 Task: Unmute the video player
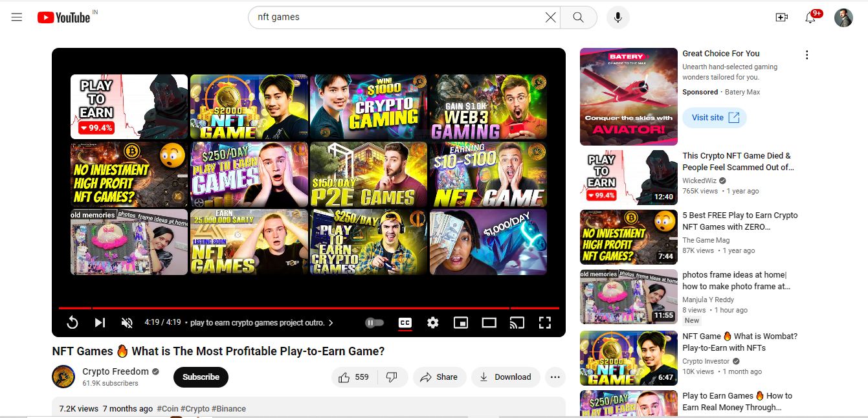(x=127, y=322)
